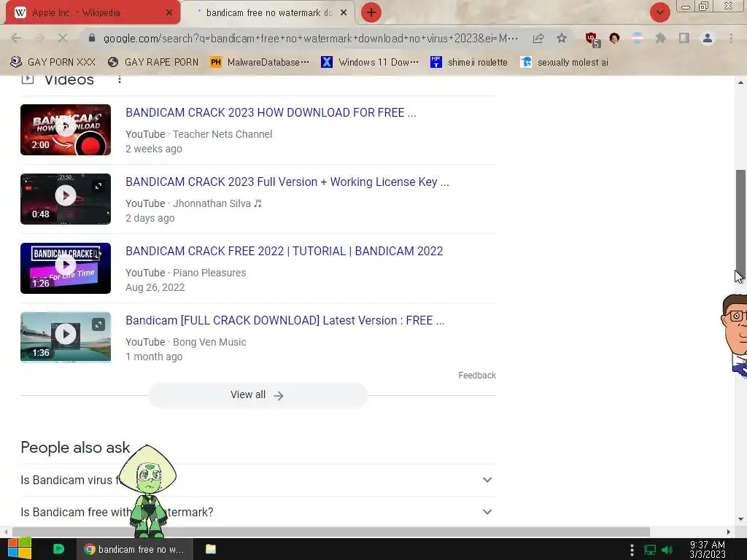Screen dimensions: 747x560
Task: Open shimeji roulette bookmark
Action: [x=469, y=63]
